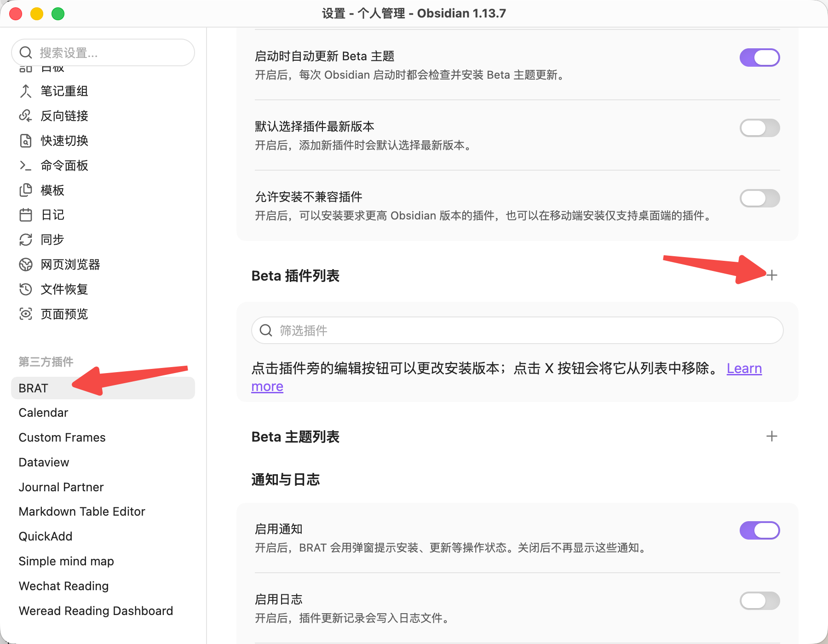The width and height of the screenshot is (828, 644).
Task: Click the 网页浏览器 globe icon in sidebar
Action: (26, 264)
